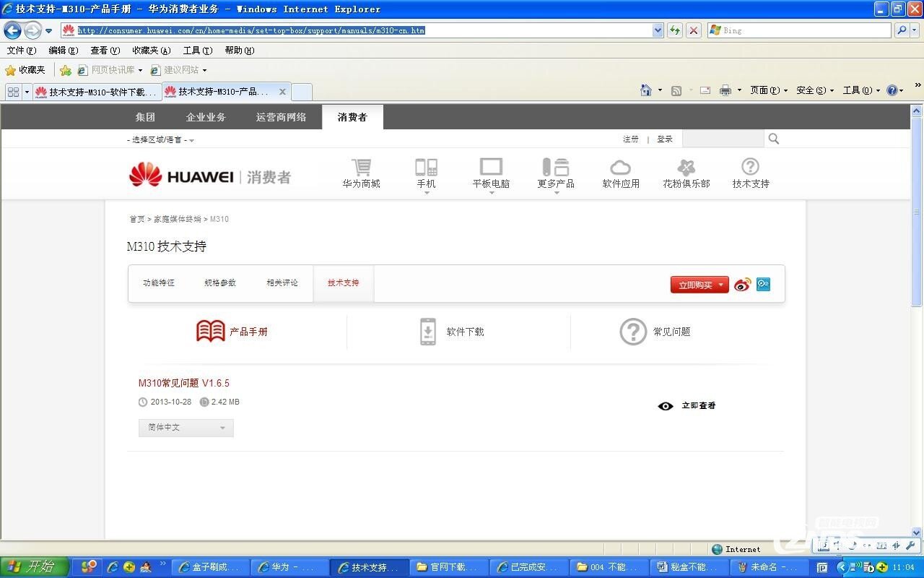
Task: Select the 规格参数 specifications tab
Action: (220, 282)
